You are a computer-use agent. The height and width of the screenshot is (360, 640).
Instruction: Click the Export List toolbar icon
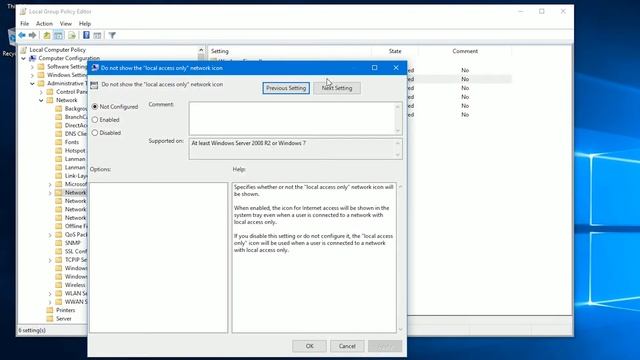(72, 36)
